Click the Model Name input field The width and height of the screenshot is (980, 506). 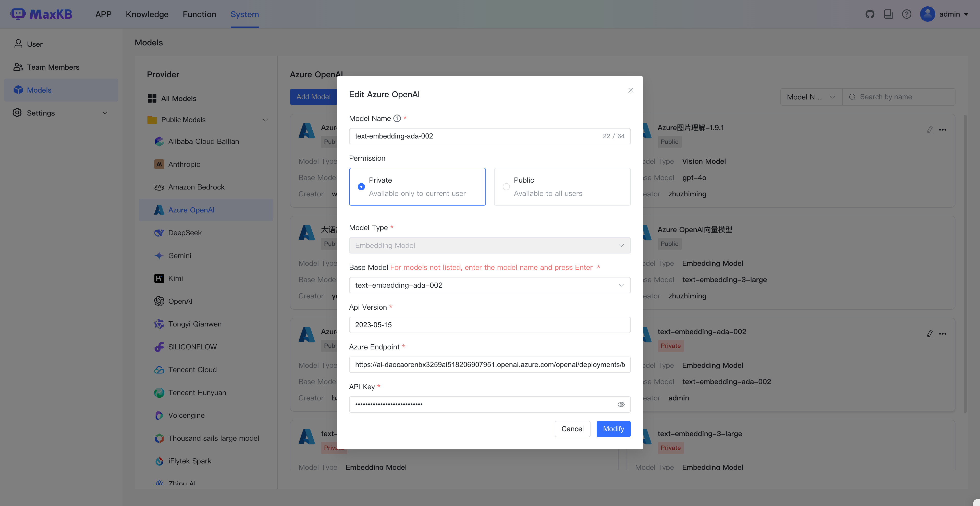coord(490,136)
